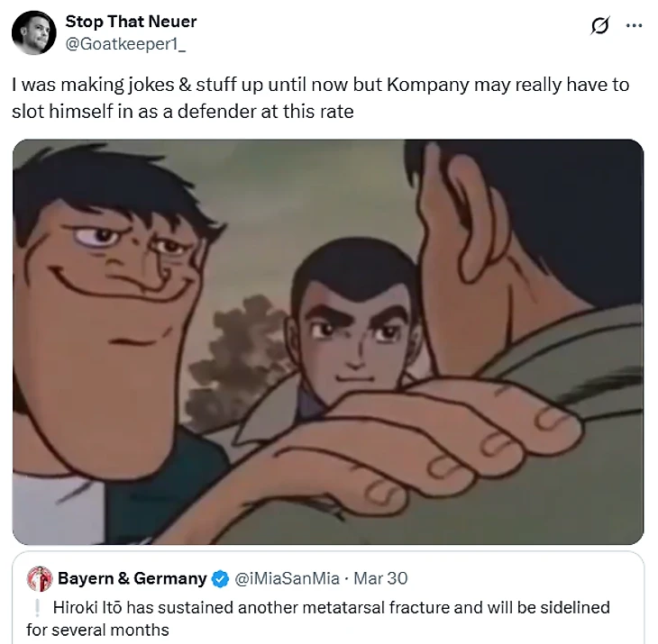
Task: Click the blue verified badge
Action: pyautogui.click(x=220, y=579)
